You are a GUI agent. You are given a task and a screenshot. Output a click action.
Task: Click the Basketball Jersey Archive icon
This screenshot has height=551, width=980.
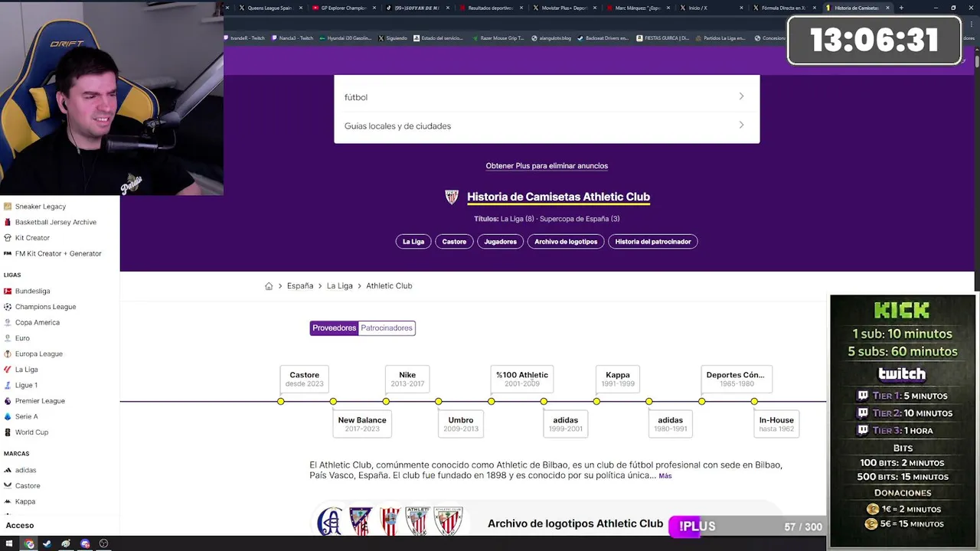[x=8, y=222]
